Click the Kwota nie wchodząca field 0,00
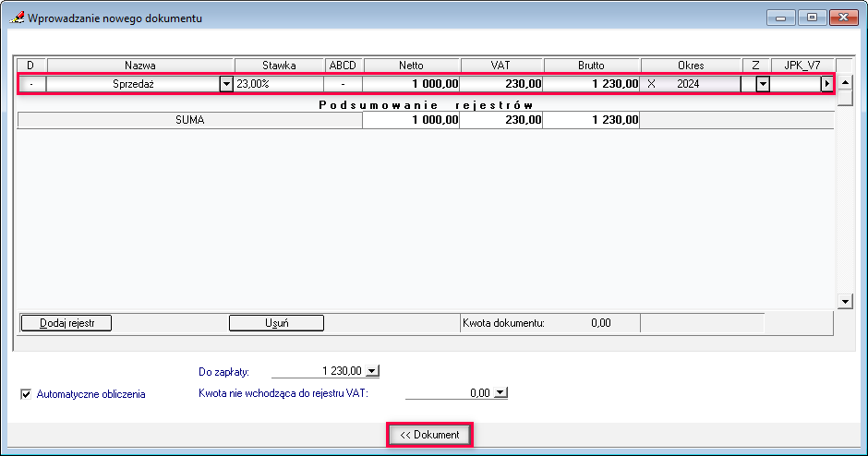Image resolution: width=868 pixels, height=456 pixels. point(450,393)
